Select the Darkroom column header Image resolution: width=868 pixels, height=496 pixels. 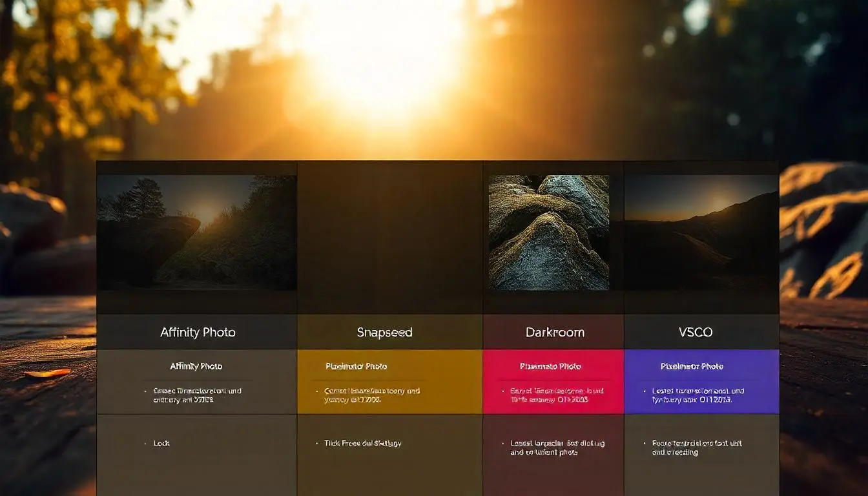[555, 333]
